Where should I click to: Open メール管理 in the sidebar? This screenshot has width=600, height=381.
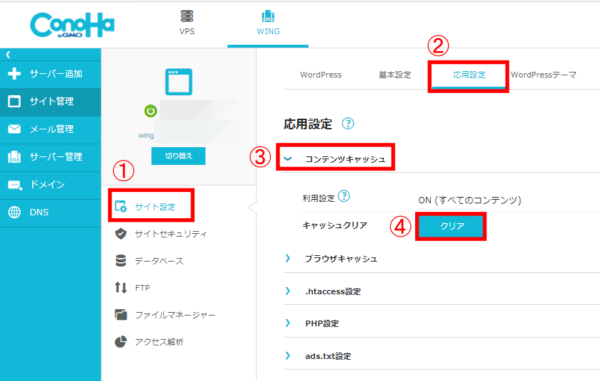51,129
